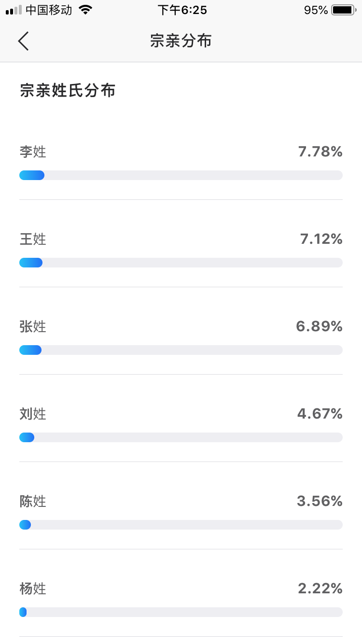362x644 pixels.
Task: Select the 王姓 surname label
Action: 33,239
